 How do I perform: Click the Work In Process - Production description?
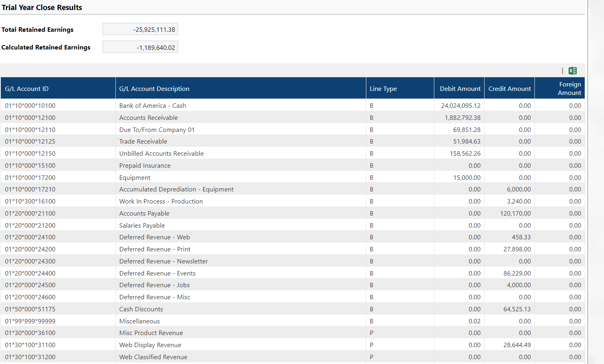click(x=161, y=201)
